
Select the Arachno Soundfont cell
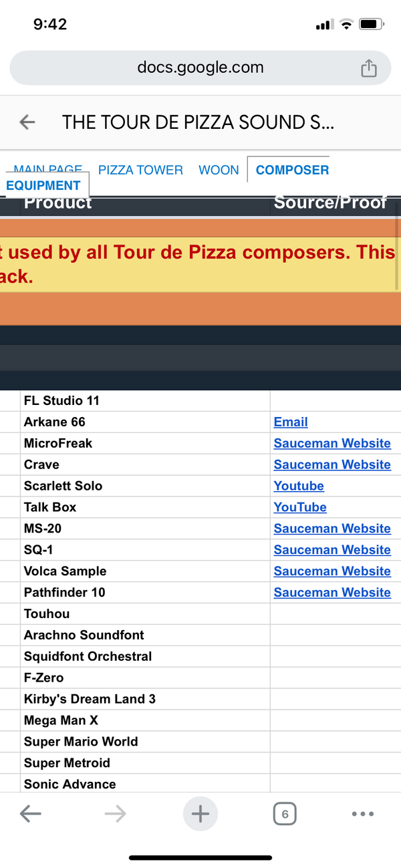pyautogui.click(x=145, y=635)
